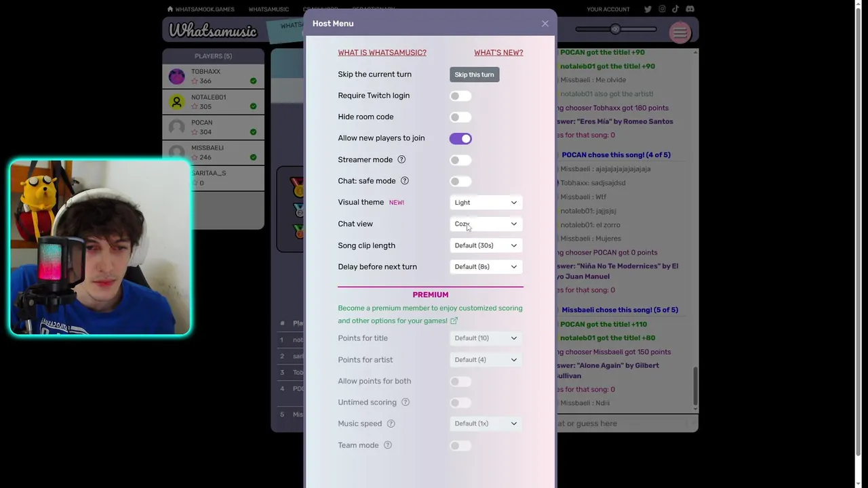Enable Chat: safe mode switch

pyautogui.click(x=460, y=181)
